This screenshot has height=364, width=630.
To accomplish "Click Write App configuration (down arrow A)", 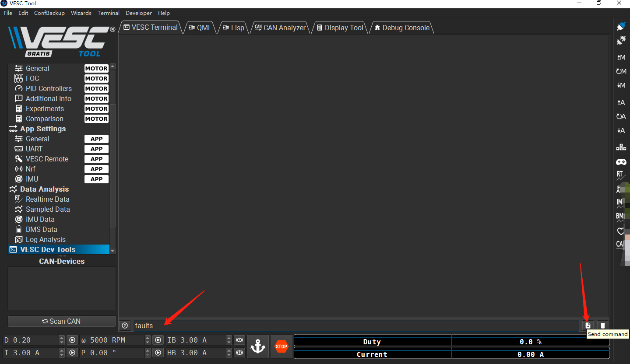I will (x=621, y=130).
